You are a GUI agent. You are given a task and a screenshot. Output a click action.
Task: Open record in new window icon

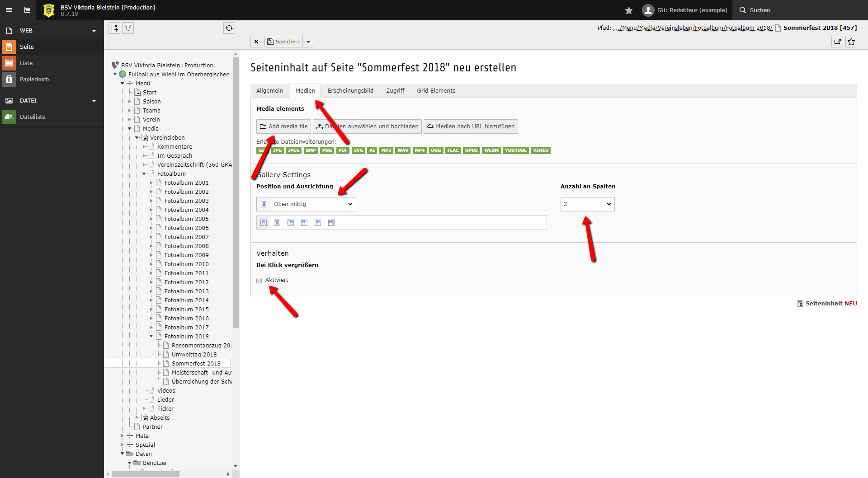pos(837,42)
